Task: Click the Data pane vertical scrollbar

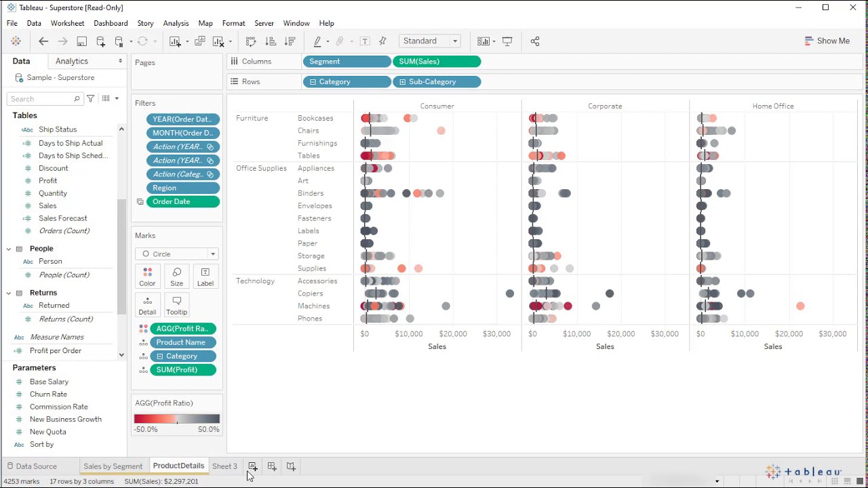Action: click(121, 258)
